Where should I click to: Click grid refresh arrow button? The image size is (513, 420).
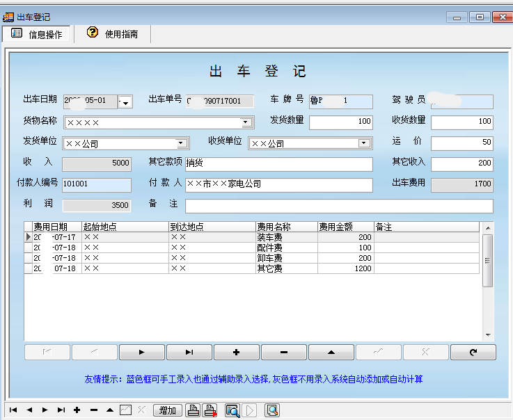473,352
